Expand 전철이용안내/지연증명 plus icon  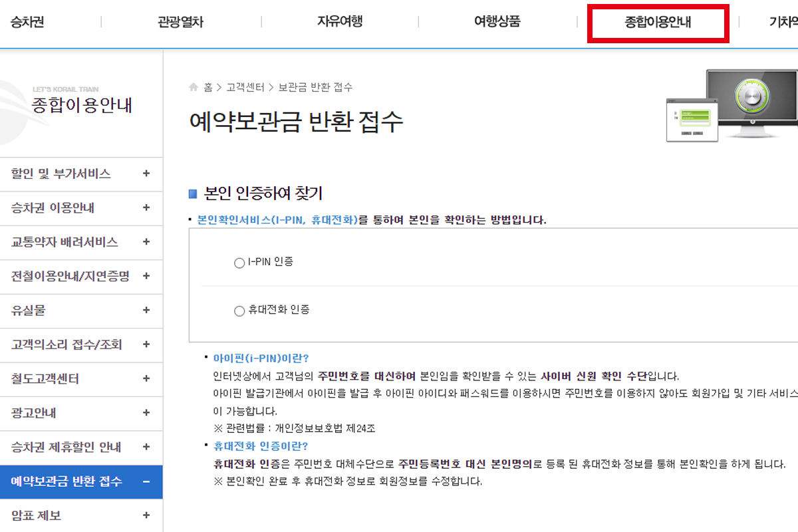tap(146, 276)
